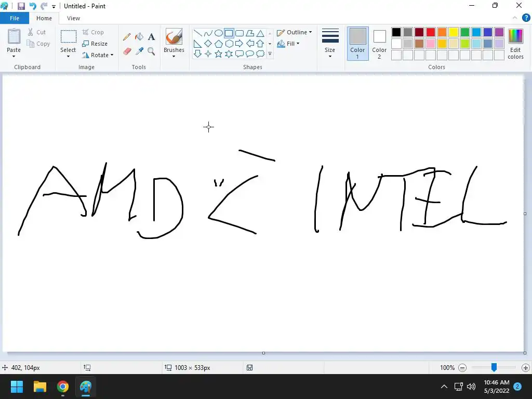The image size is (532, 399).
Task: Open File Explorer from taskbar
Action: tap(39, 387)
